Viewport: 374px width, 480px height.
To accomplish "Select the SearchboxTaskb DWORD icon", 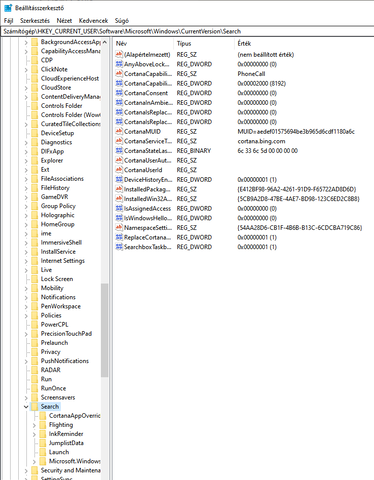I will click(x=119, y=247).
